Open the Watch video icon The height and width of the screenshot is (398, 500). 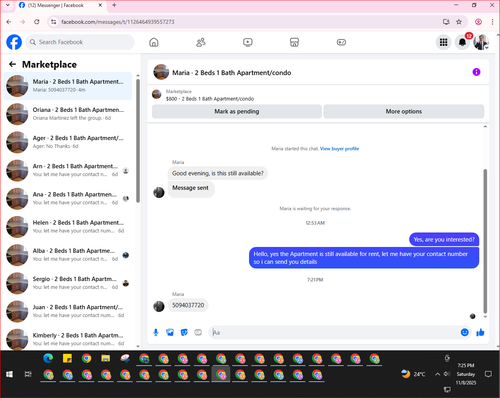point(248,42)
